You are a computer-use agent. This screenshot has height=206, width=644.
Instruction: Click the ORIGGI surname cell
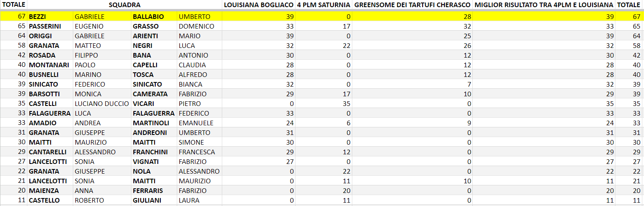point(40,36)
